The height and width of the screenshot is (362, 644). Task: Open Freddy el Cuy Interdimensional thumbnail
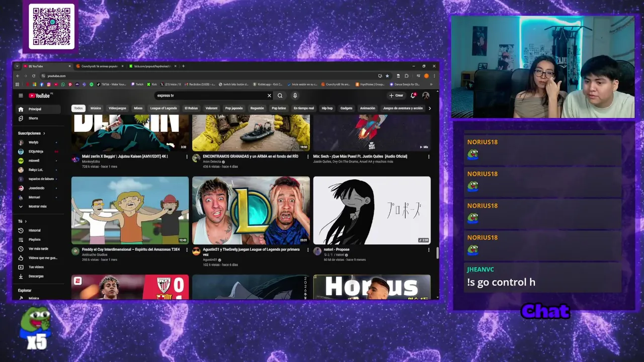coord(130,210)
